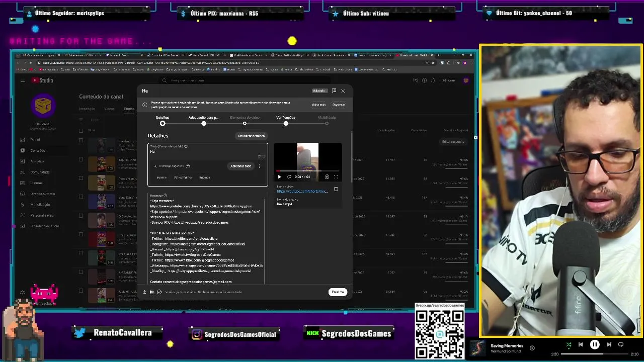Open a new browser tab with plus

pyautogui.click(x=438, y=55)
